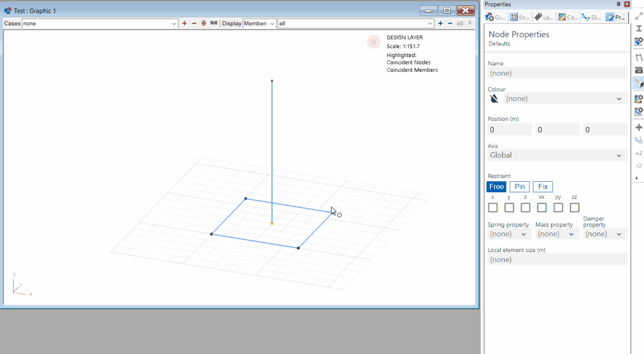Open the Contours tab in Properties panel
Screen dimensions: 644x354
click(568, 17)
